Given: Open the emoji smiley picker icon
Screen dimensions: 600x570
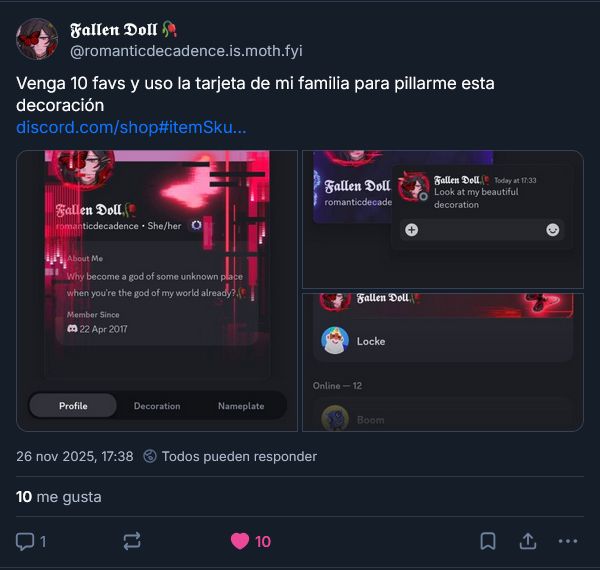Looking at the screenshot, I should tap(553, 230).
